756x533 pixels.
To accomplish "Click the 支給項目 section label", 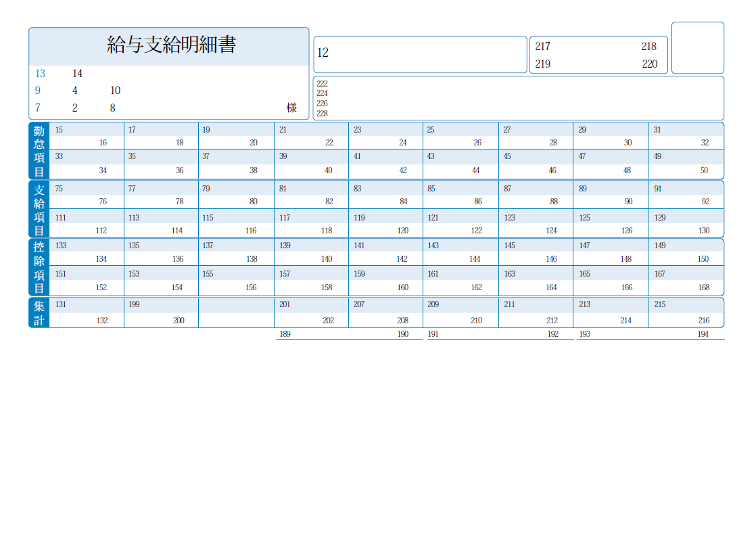I will 39,209.
